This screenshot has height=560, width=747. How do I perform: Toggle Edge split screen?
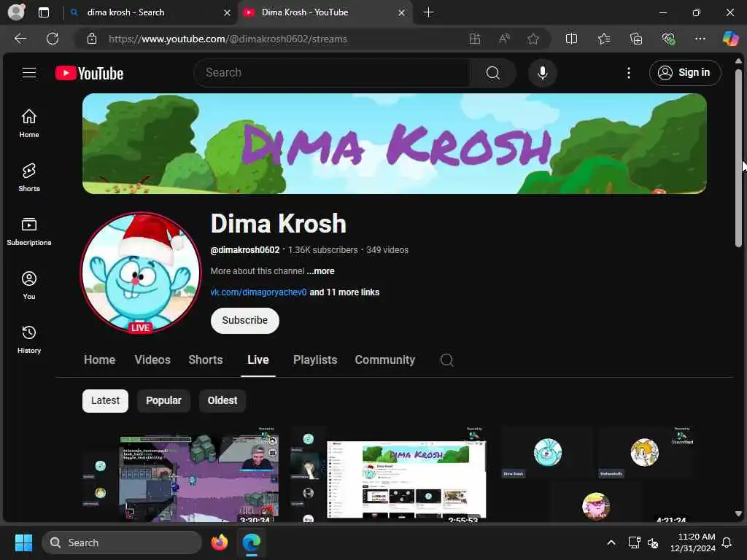click(x=571, y=39)
